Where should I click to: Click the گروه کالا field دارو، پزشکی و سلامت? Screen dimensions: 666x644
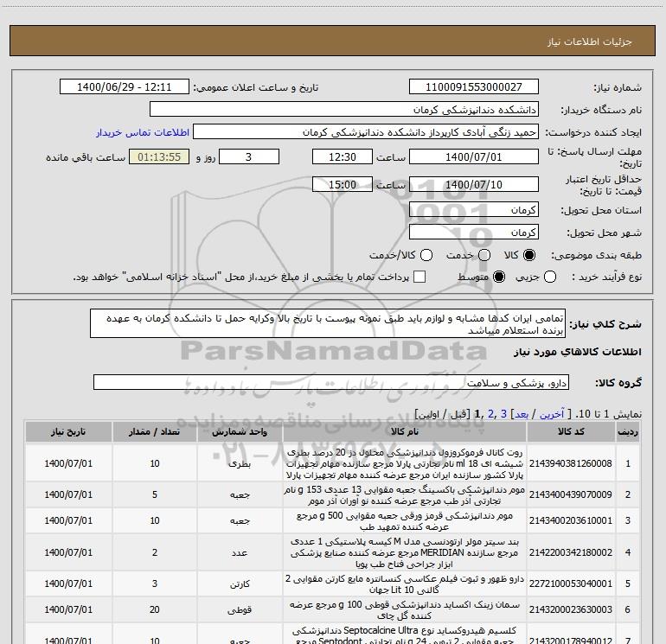[x=331, y=382]
